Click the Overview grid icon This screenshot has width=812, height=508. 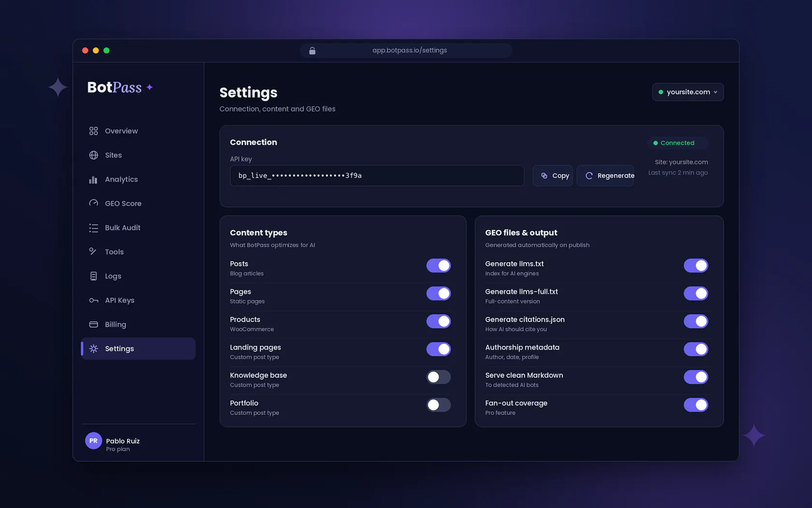[93, 131]
